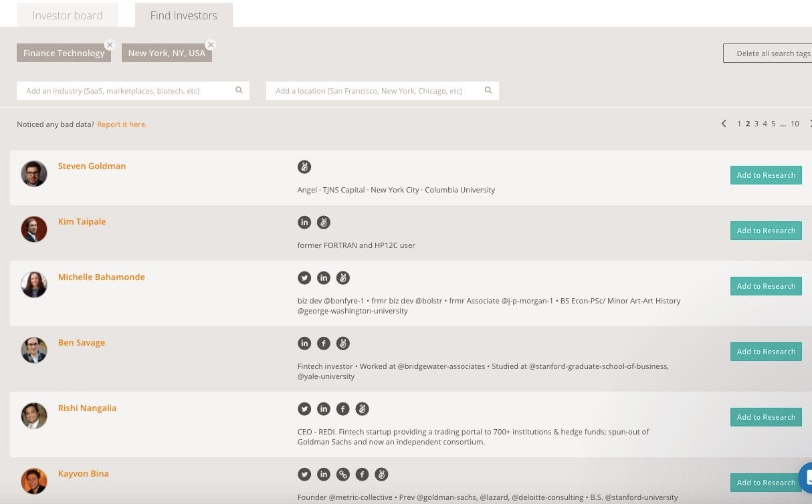
Task: Click Michelle Bahamonde's profile photo
Action: tap(34, 285)
